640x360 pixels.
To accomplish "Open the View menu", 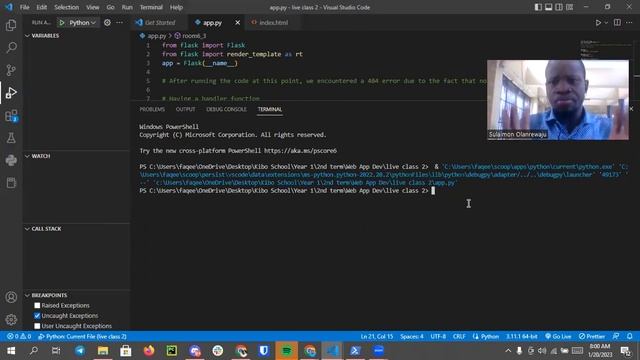I will [93, 7].
